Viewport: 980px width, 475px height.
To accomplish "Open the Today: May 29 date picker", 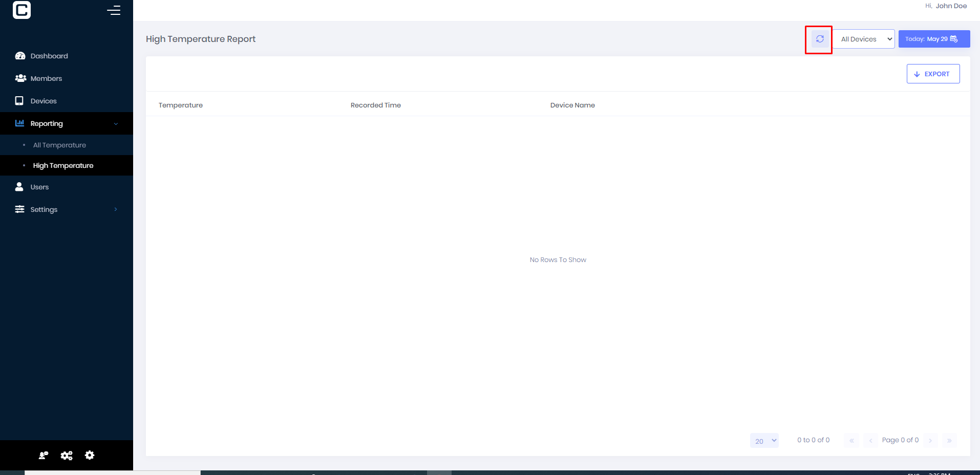I will [933, 38].
